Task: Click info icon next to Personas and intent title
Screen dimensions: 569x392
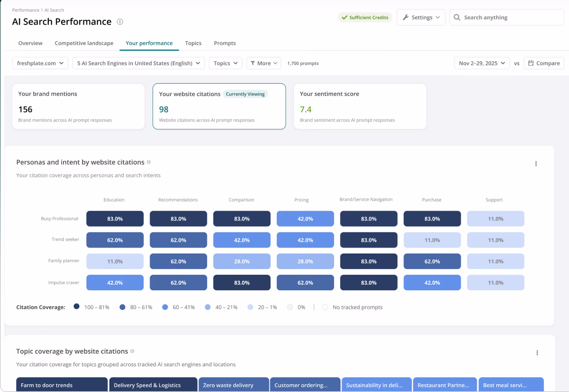Action: pos(149,162)
